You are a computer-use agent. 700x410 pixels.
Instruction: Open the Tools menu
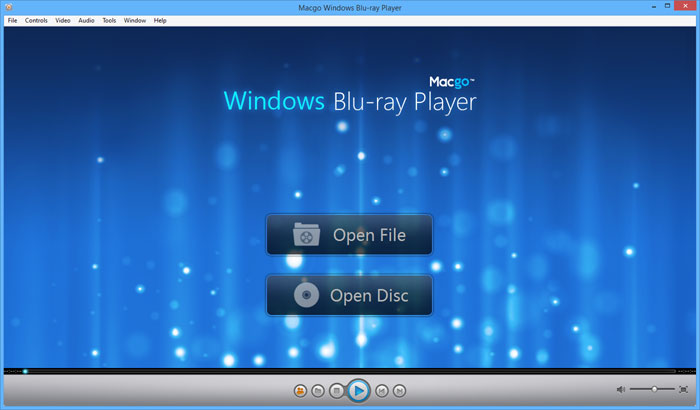click(x=109, y=21)
